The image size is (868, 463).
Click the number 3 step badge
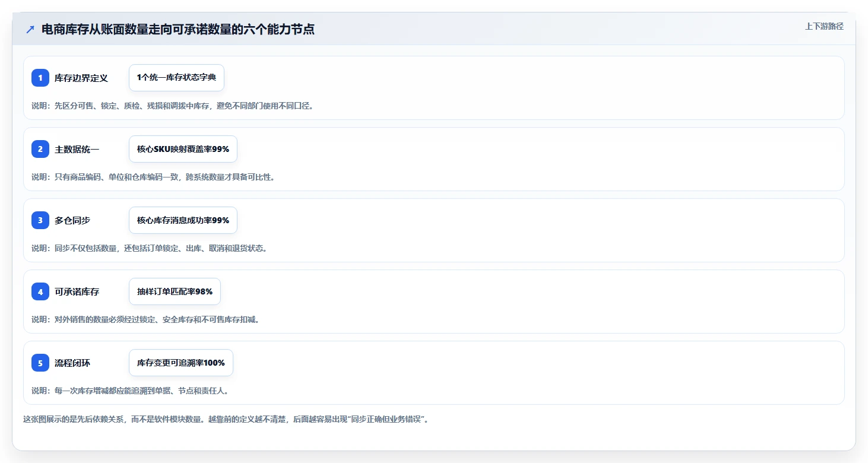tap(40, 220)
